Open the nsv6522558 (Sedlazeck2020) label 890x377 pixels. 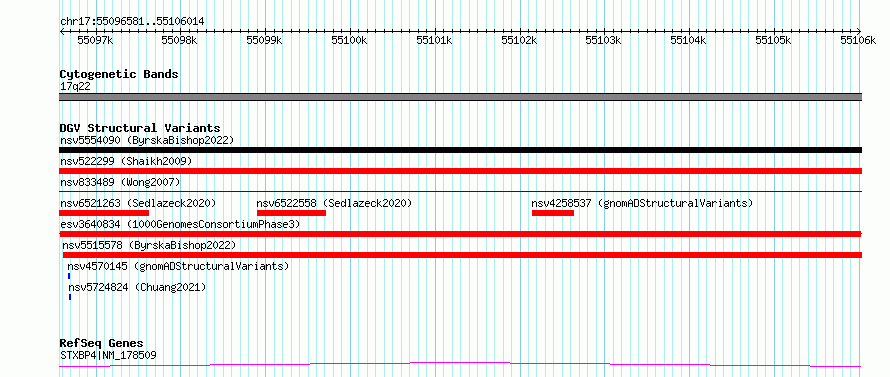click(334, 203)
